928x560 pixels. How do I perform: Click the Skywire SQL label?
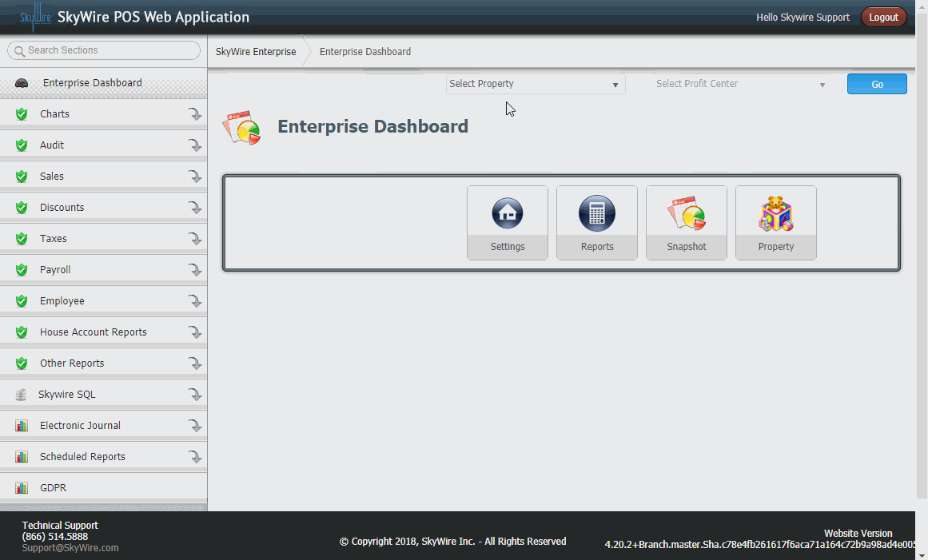point(67,395)
